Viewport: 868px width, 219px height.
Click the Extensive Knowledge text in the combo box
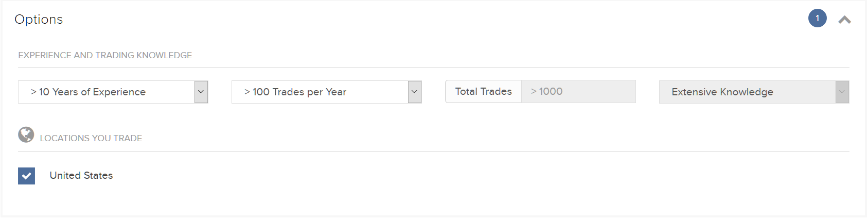722,92
